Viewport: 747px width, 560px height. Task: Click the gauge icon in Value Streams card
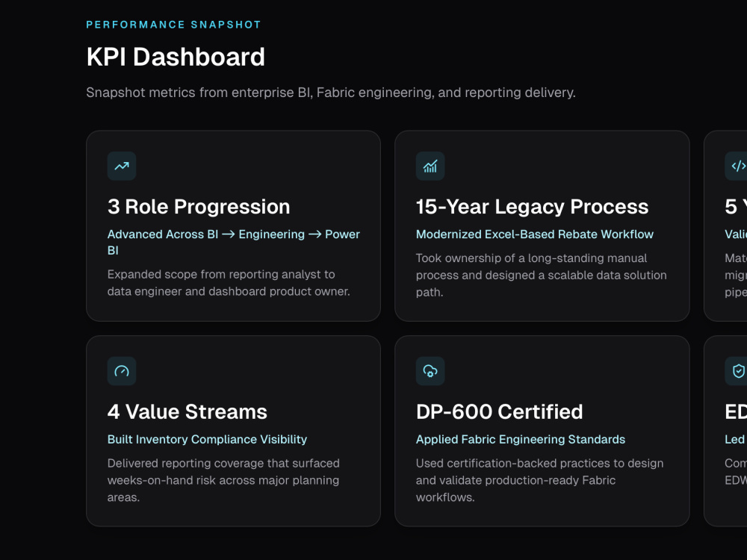coord(122,371)
